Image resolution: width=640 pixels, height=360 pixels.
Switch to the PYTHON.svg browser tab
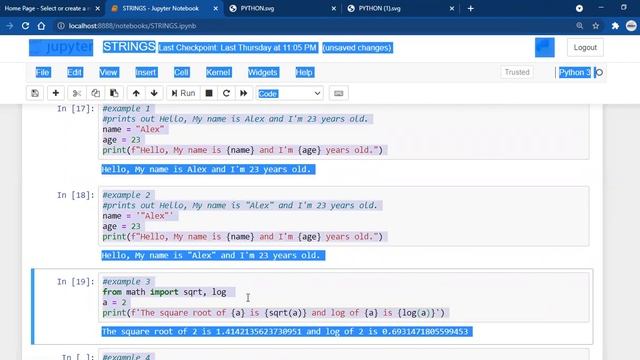[282, 9]
